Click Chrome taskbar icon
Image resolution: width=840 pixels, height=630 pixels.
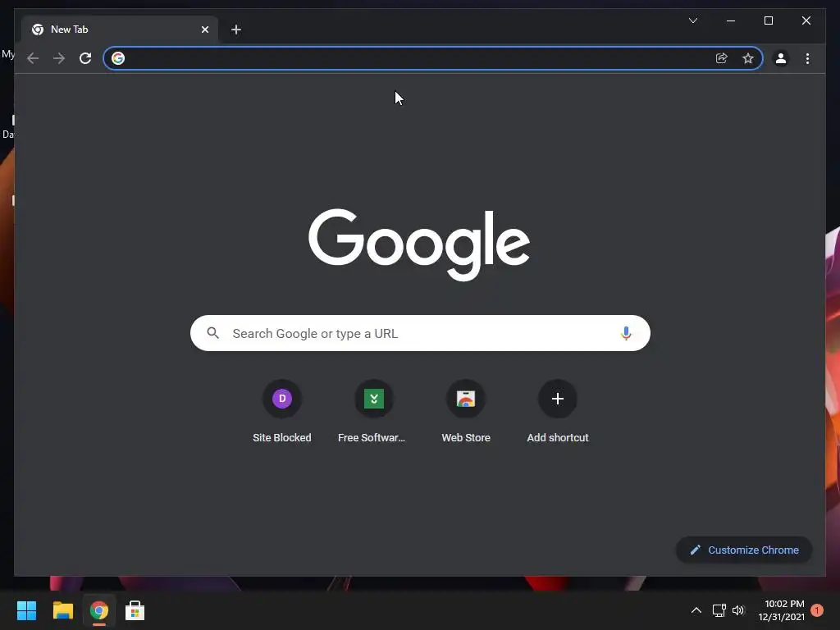click(98, 610)
